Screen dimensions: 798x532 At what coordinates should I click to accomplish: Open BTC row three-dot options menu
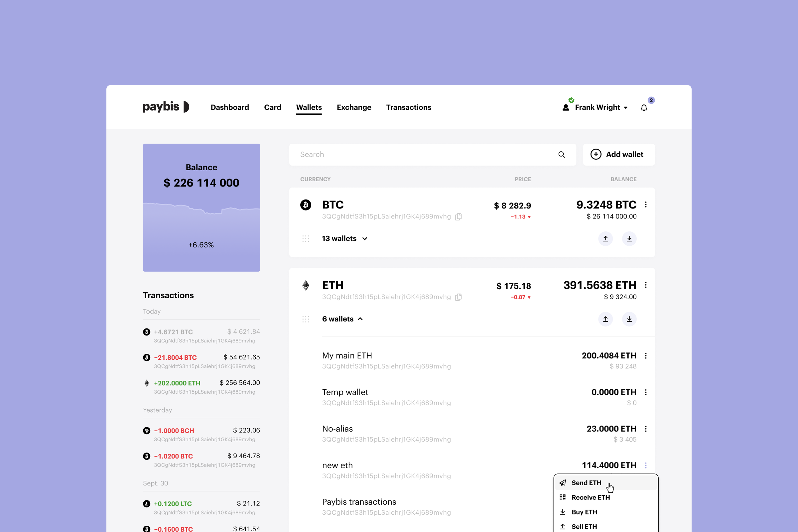tap(646, 204)
